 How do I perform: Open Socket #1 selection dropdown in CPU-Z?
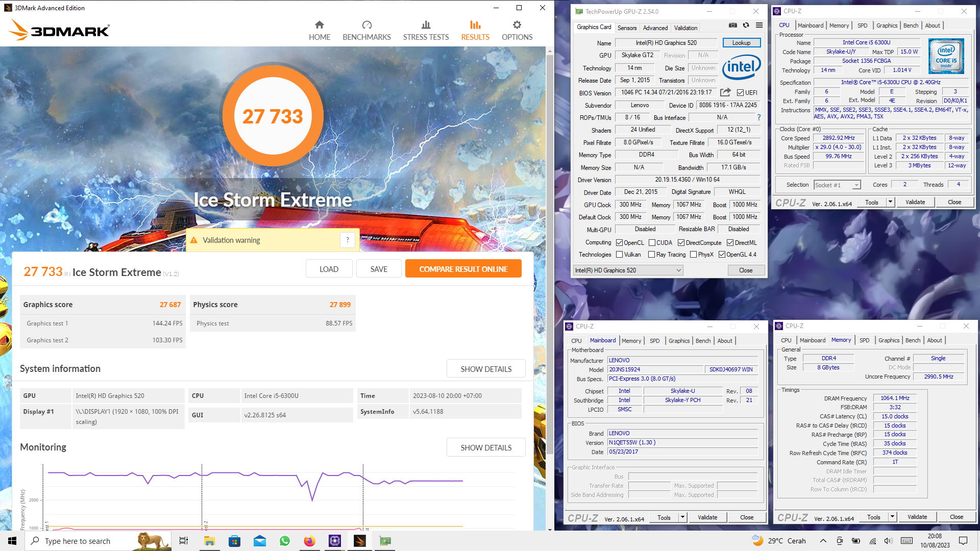[x=837, y=185]
